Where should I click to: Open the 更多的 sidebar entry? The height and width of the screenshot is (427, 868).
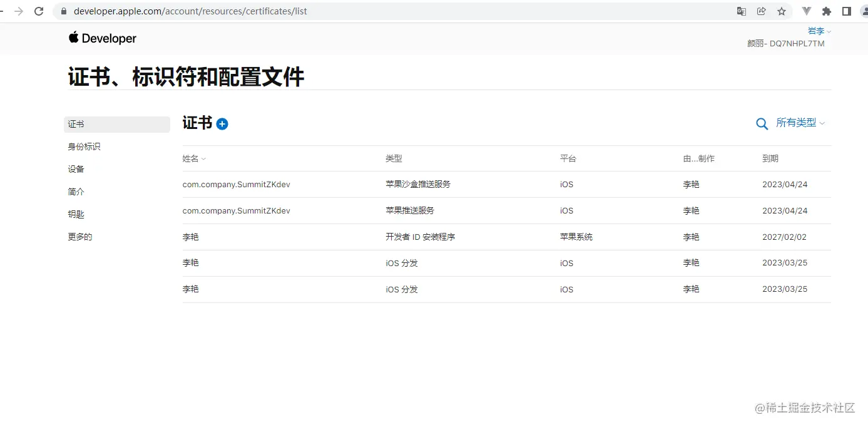[x=79, y=236]
